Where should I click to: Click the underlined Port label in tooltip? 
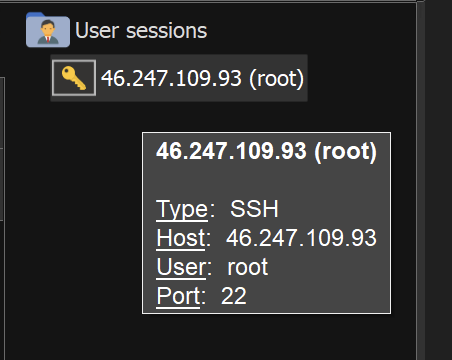[178, 296]
